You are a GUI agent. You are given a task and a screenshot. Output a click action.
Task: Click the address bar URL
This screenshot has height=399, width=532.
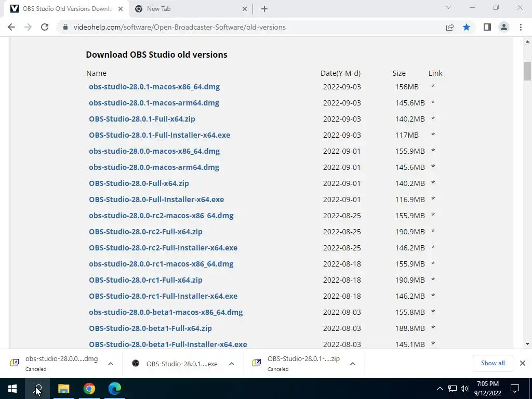(x=179, y=27)
